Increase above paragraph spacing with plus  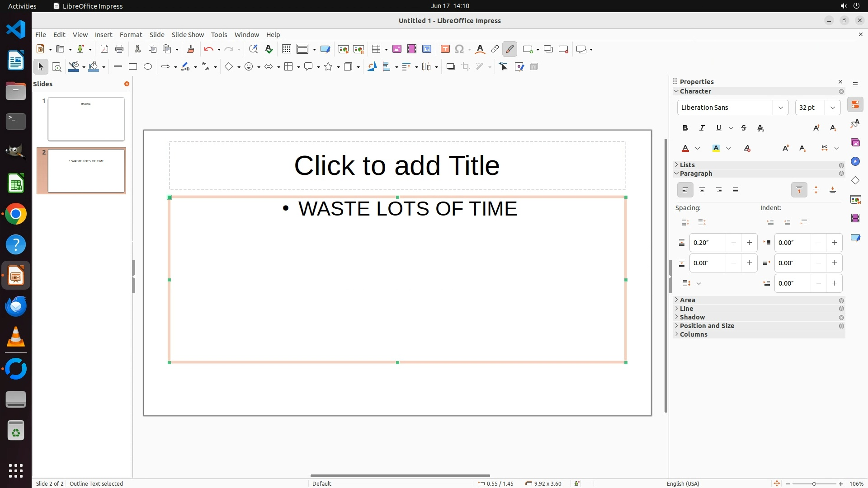[x=749, y=243]
